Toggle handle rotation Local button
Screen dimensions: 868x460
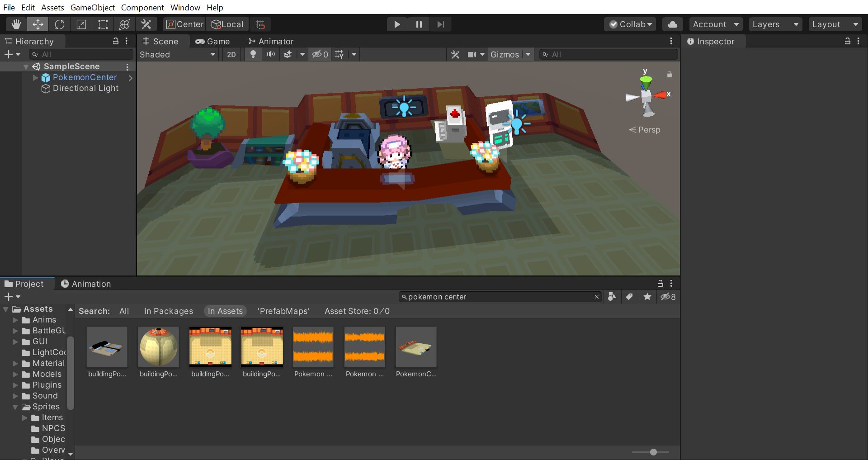[x=228, y=24]
